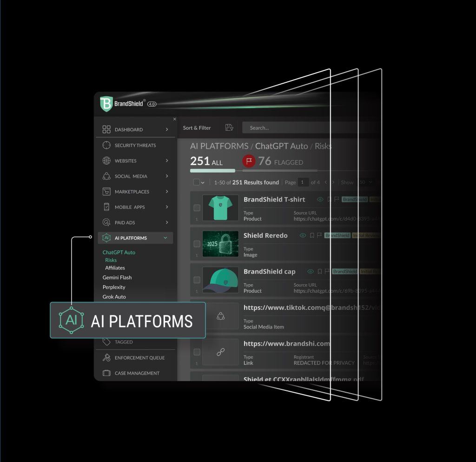Click the save filter icon beside Sort & Filter

pyautogui.click(x=229, y=127)
